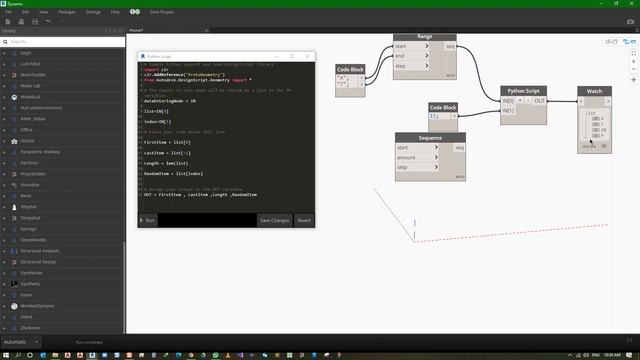Image resolution: width=640 pixels, height=360 pixels.
Task: Click the Redo arrow in the toolbar
Action: pos(62,21)
